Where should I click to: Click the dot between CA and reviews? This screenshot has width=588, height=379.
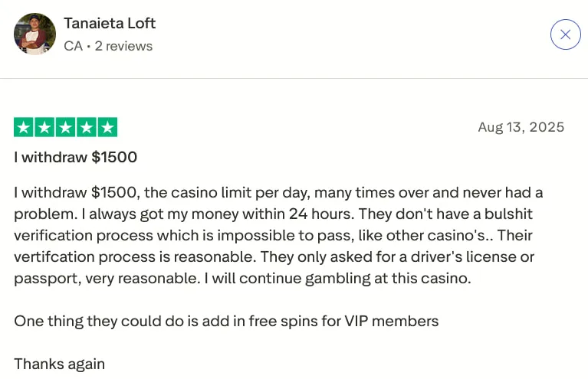point(89,47)
